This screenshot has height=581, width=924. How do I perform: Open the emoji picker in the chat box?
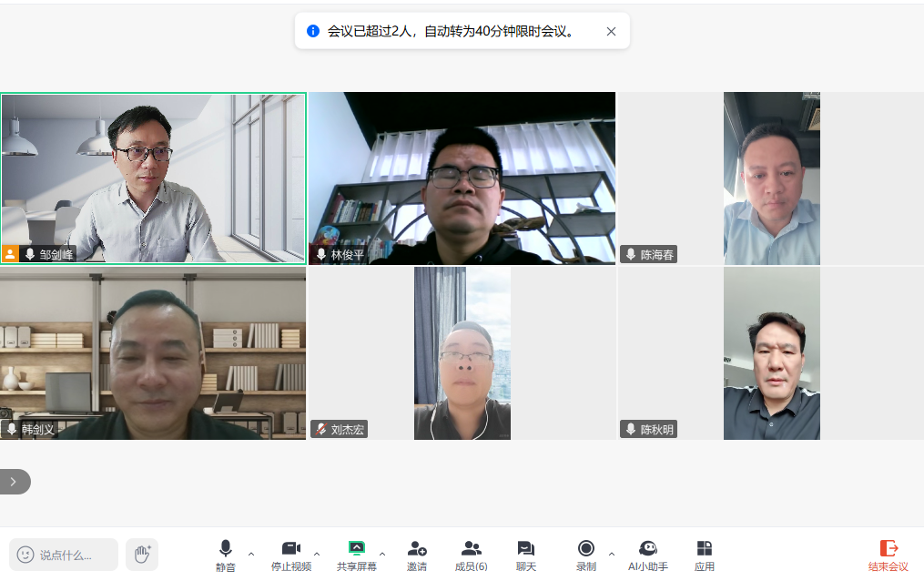pos(25,555)
